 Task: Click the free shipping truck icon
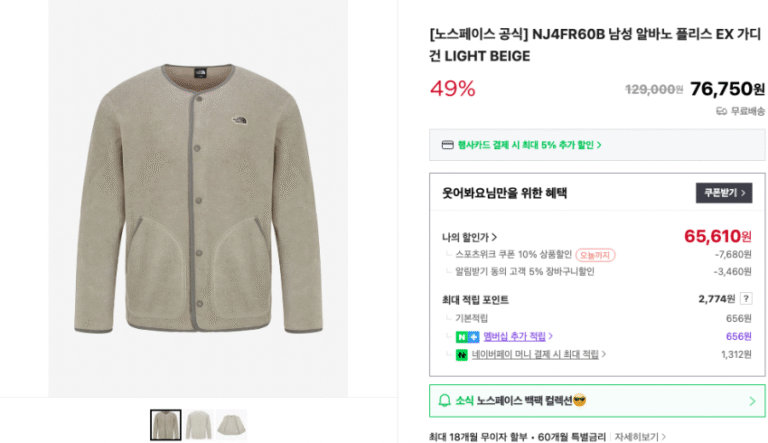(721, 111)
